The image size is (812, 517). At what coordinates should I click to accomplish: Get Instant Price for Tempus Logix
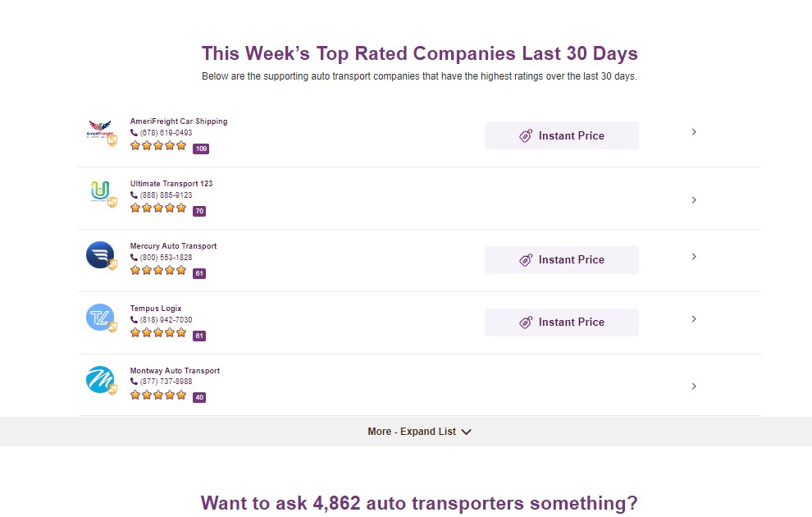coord(562,323)
